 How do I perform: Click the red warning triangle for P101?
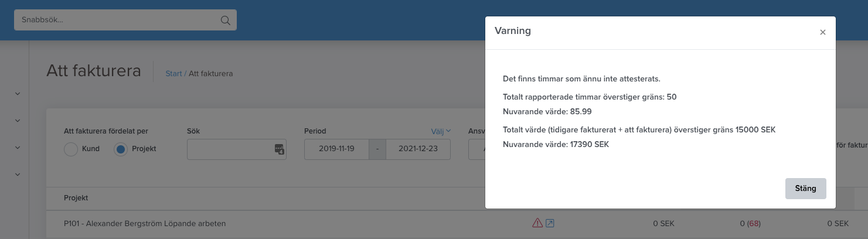click(x=537, y=223)
